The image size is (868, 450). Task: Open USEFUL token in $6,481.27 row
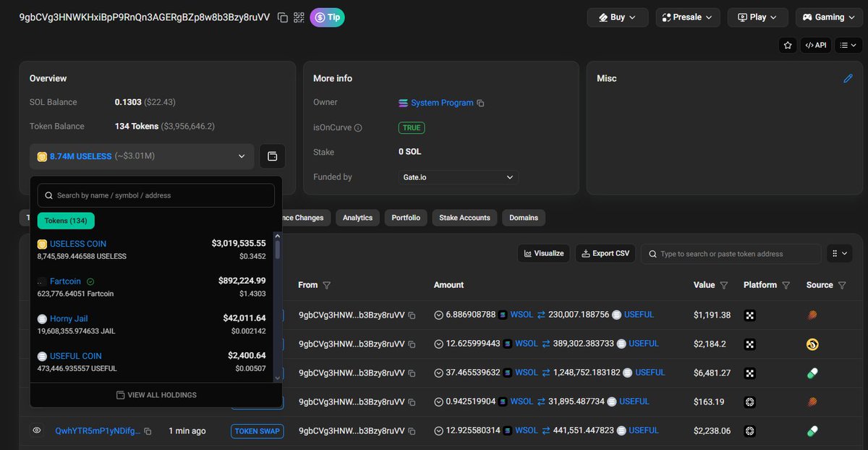(x=650, y=373)
